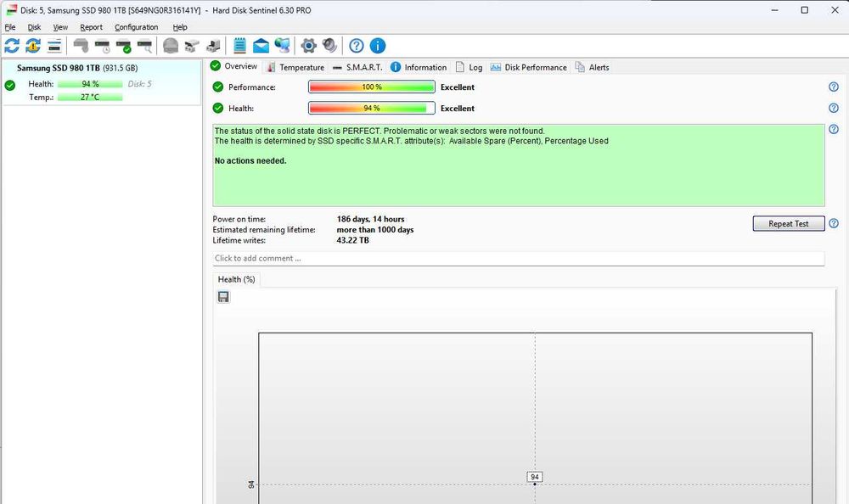The height and width of the screenshot is (504, 849).
Task: Open the Help menu
Action: 180,27
